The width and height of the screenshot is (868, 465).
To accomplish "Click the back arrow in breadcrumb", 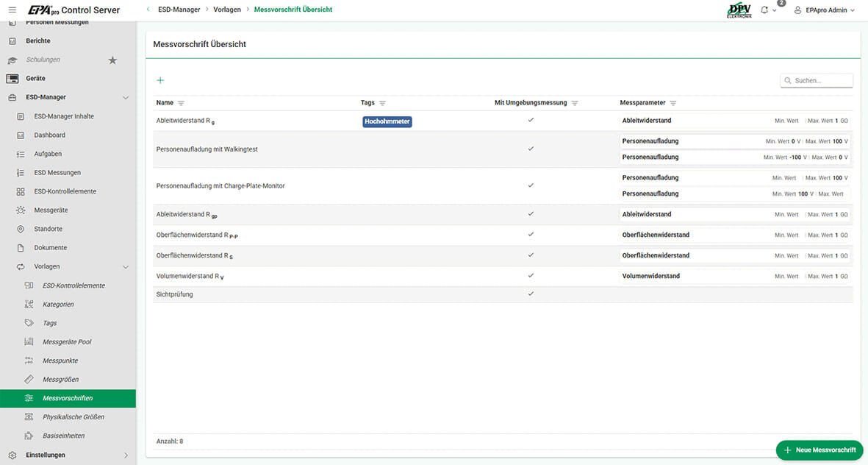I will [x=148, y=10].
